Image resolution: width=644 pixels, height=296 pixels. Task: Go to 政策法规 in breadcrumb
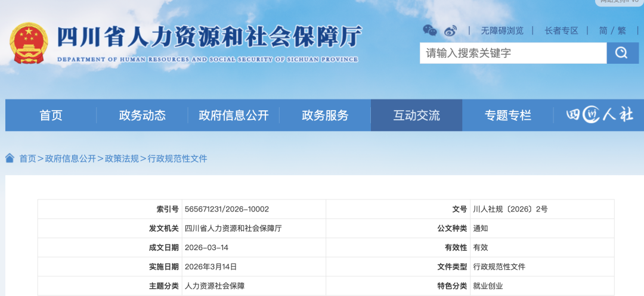[x=122, y=158]
